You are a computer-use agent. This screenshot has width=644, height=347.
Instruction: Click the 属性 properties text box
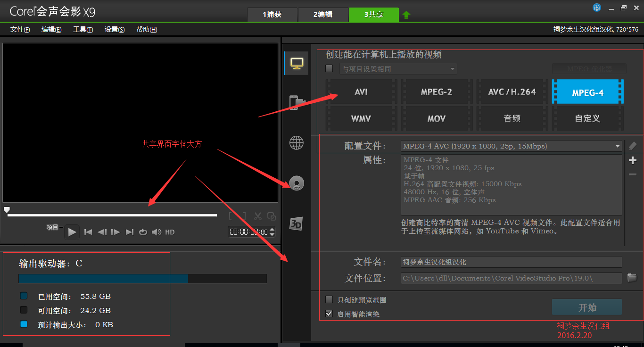click(x=512, y=185)
